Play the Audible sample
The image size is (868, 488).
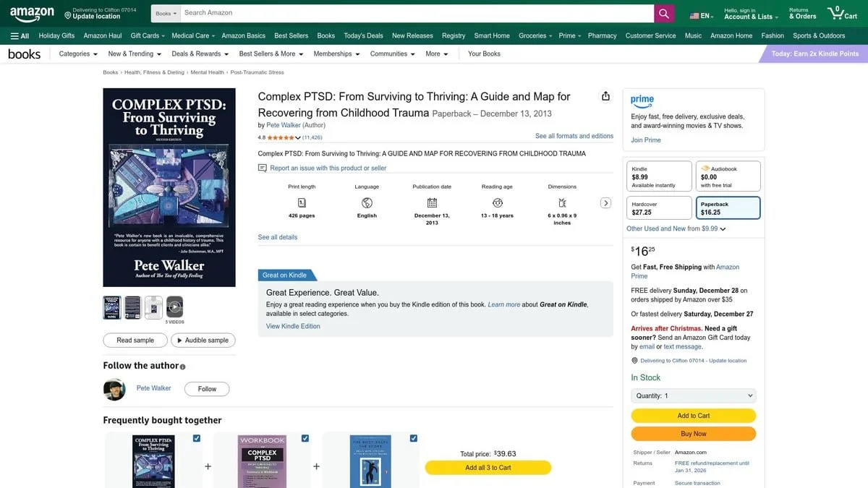pyautogui.click(x=203, y=340)
